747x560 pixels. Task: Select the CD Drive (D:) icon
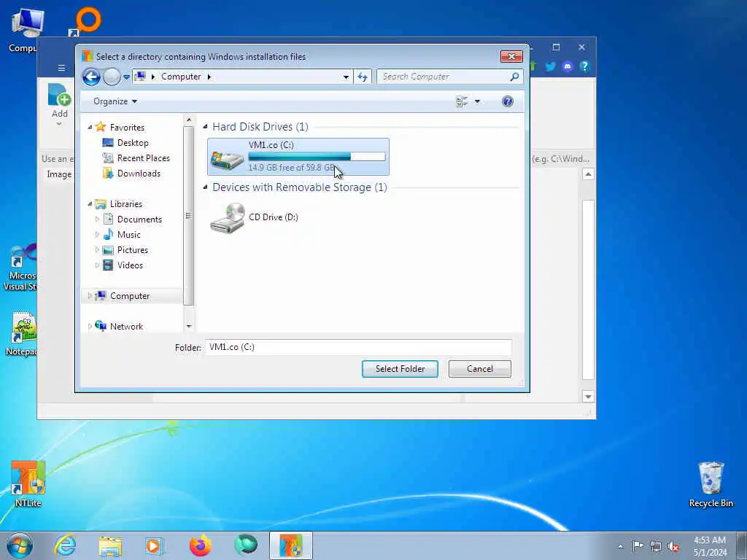[x=255, y=217]
